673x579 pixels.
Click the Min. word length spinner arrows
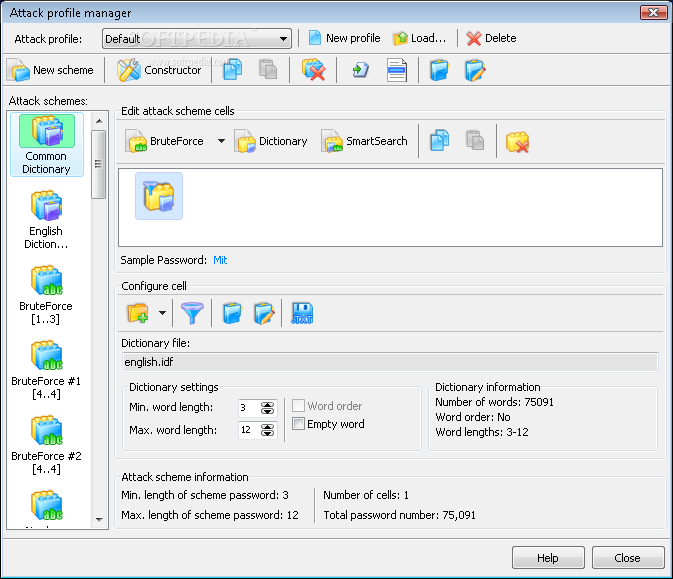[268, 408]
